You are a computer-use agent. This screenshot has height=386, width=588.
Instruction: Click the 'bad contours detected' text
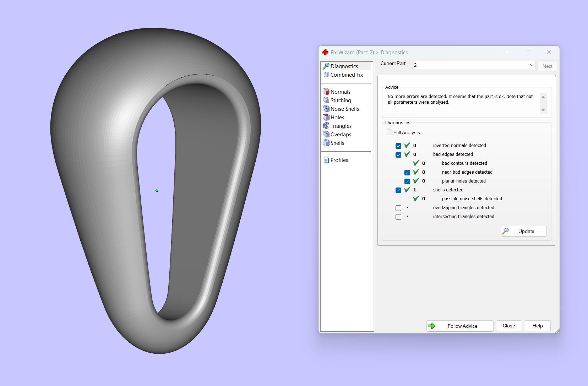click(x=464, y=163)
